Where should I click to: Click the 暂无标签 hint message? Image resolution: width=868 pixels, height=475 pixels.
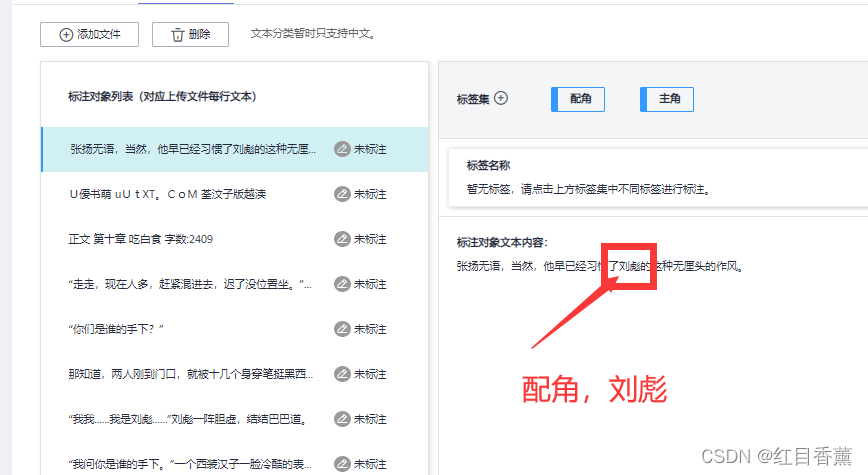(x=588, y=189)
